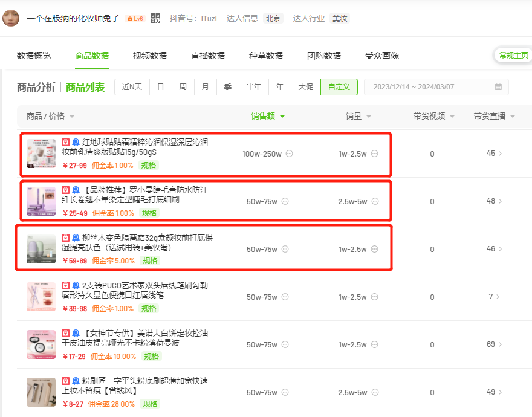This screenshot has width=532, height=417.
Task: Open 罗小曼睫毛膏 product thumbnail
Action: [x=41, y=201]
